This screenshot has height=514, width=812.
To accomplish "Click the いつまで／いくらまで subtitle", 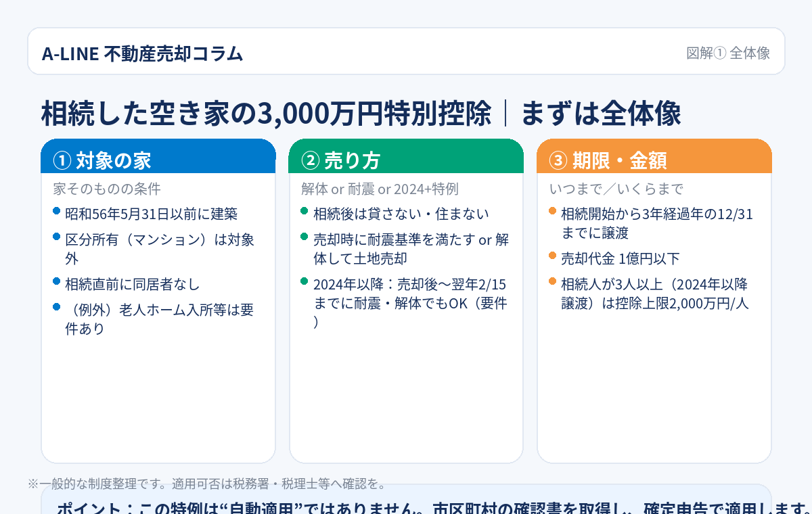I will coord(616,189).
